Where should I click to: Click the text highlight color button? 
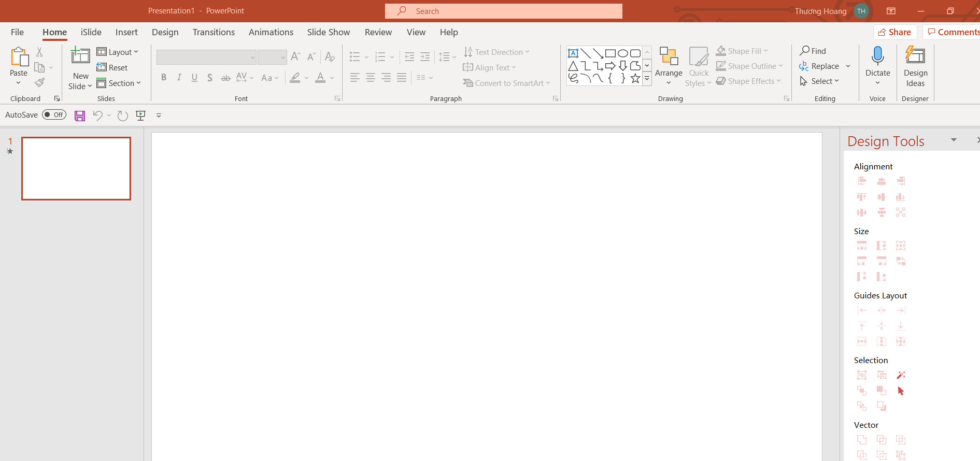point(295,78)
